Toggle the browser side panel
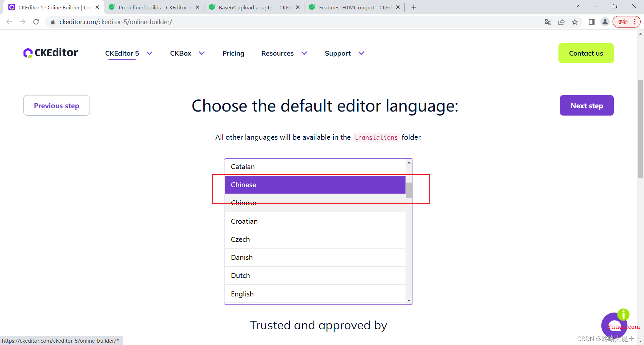This screenshot has height=345, width=644. click(591, 22)
